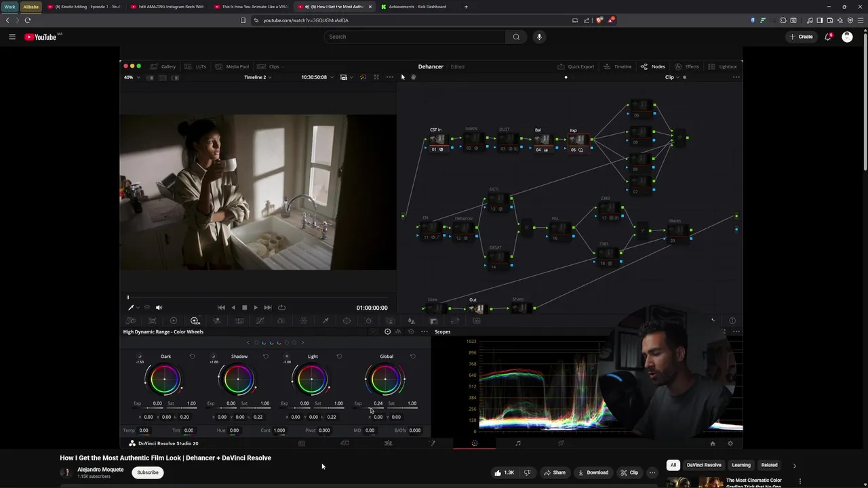Viewport: 868px width, 488px height.
Task: Click the Shadow color wheel center
Action: [239, 380]
